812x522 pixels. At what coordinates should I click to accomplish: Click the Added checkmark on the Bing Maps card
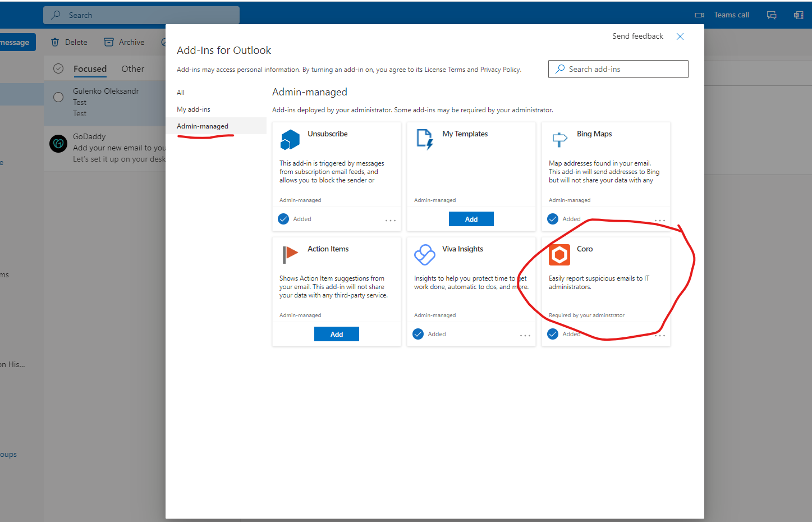click(553, 219)
